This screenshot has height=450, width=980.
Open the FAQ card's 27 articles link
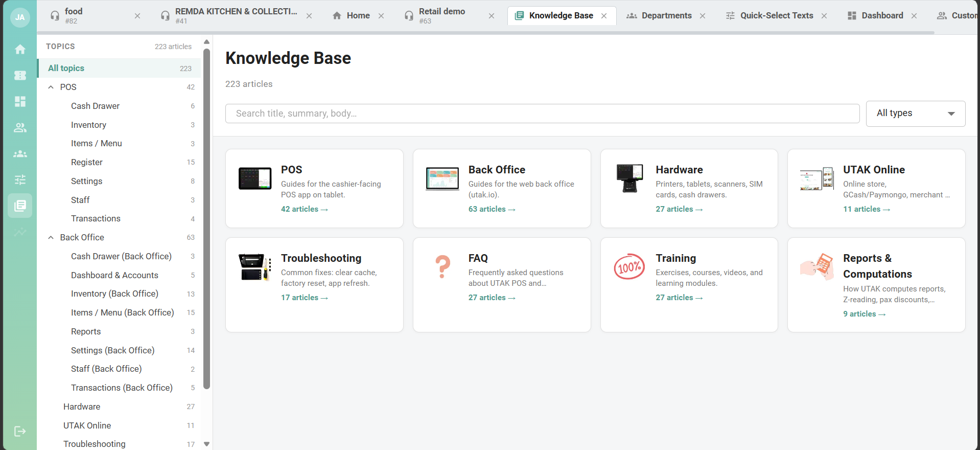pyautogui.click(x=492, y=298)
